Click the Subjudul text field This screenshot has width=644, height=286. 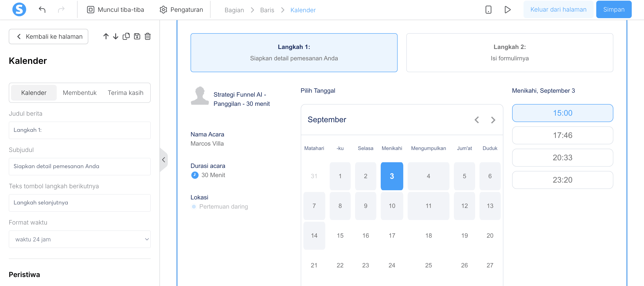coord(80,166)
